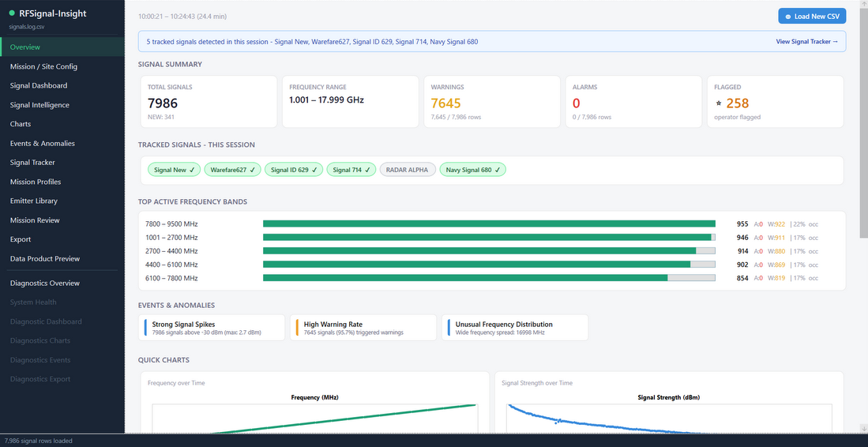Click the 7800 – 9500 MHz band label
Viewport: 868px width, 447px height.
(171, 224)
